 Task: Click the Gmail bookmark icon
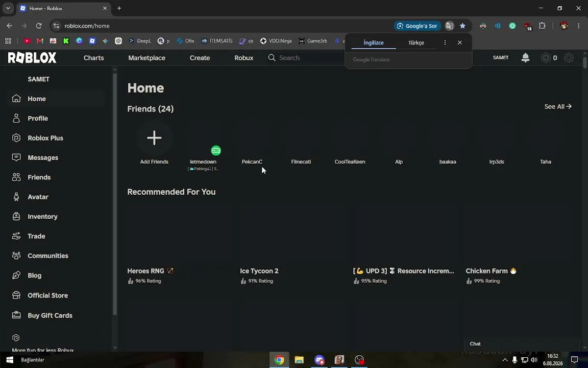click(40, 41)
